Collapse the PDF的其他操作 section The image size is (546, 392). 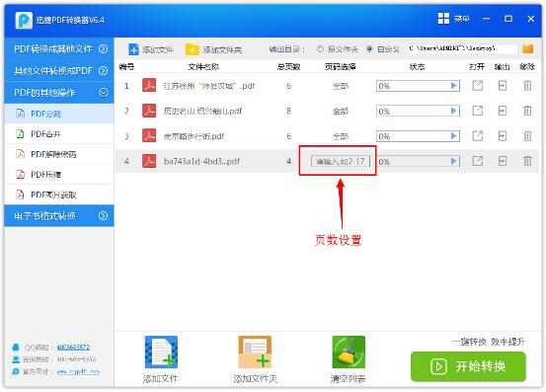(59, 93)
